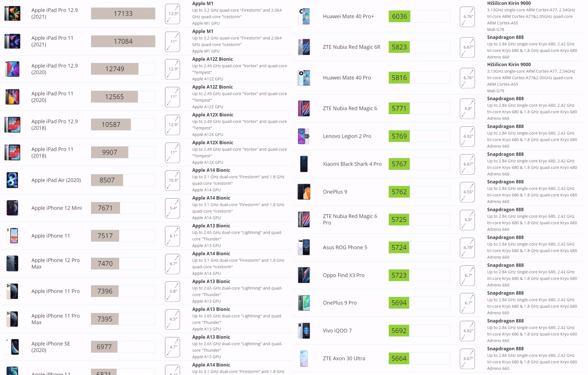Viewport: 588px width, 375px height.
Task: Click the ZTE Nubia Red Magic 6R phone thumbnail
Action: [x=304, y=47]
